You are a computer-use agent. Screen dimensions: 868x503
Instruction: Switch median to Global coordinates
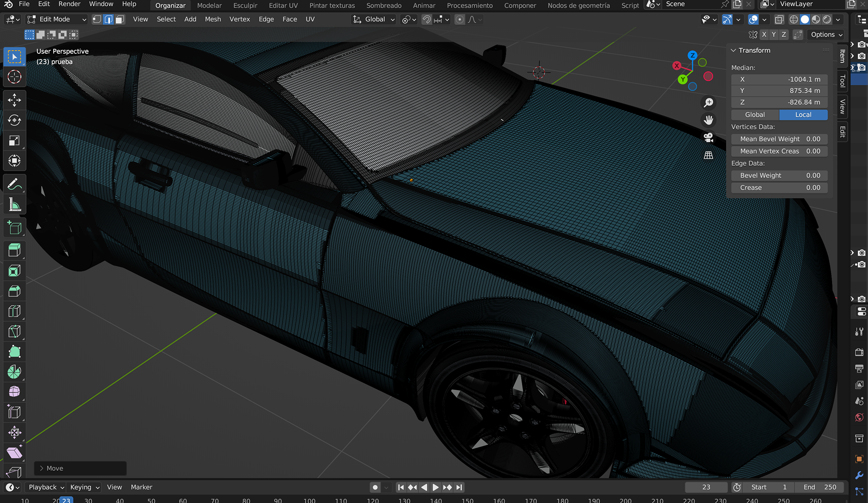(755, 115)
